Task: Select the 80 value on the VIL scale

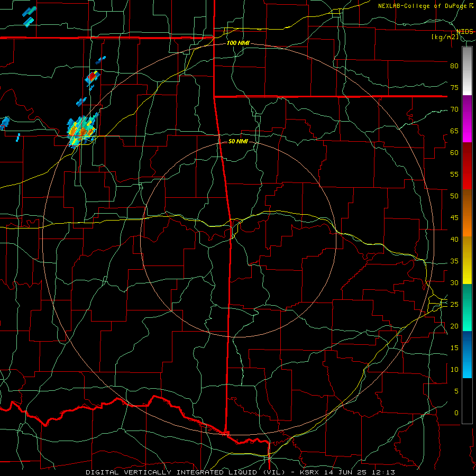Action: pyautogui.click(x=454, y=66)
